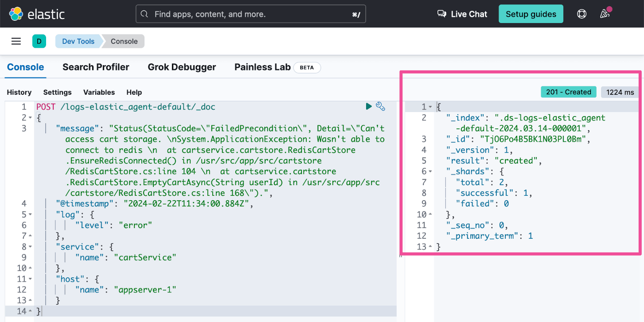Viewport: 644px width, 322px height.
Task: Run the request with the play icon
Action: pos(369,106)
